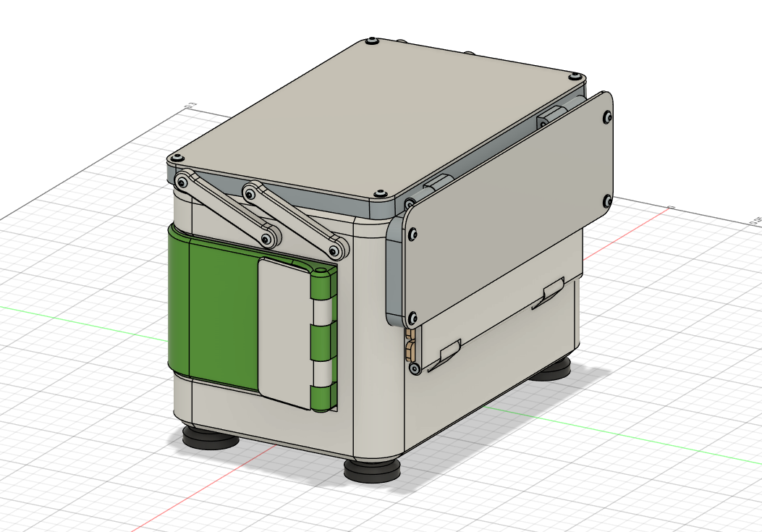
Task: Select the side flap's lower-right screw
Action: [607, 200]
